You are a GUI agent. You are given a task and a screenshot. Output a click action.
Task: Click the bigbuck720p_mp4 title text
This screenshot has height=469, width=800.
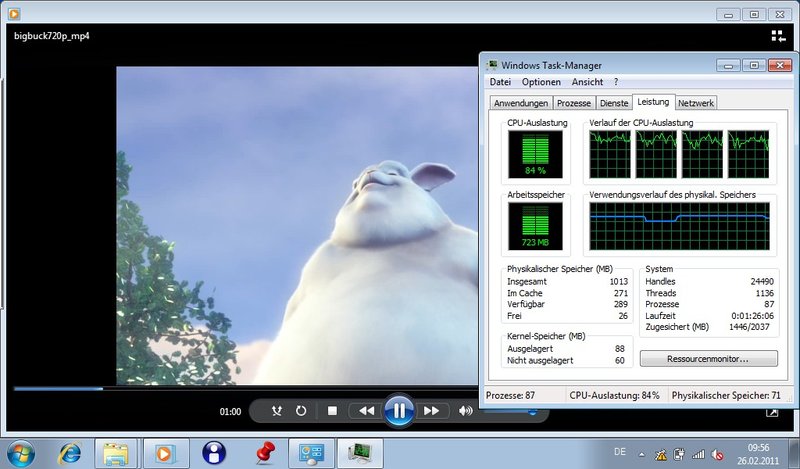52,36
